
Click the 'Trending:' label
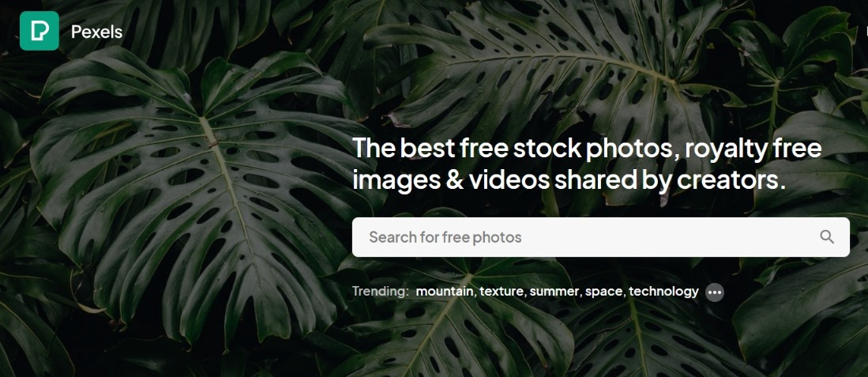381,291
